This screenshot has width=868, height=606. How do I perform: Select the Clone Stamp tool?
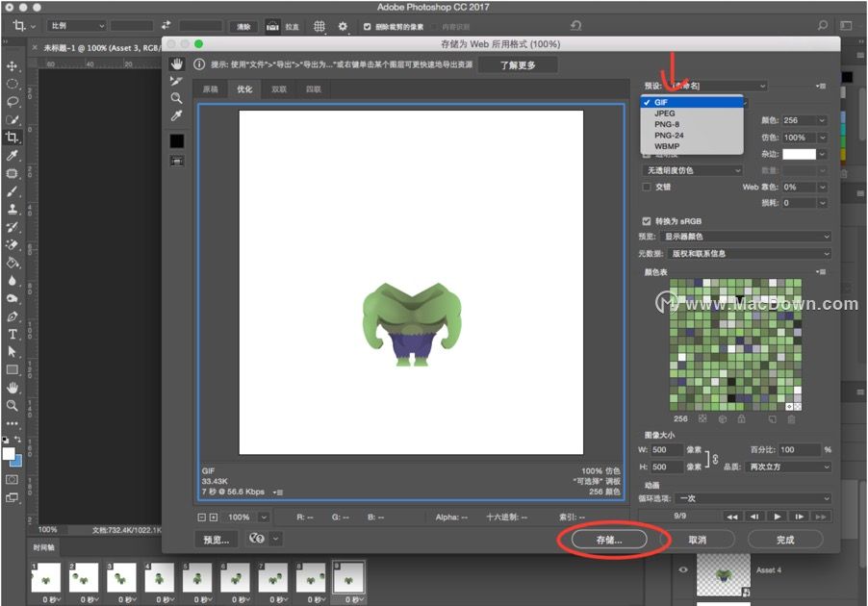click(12, 209)
